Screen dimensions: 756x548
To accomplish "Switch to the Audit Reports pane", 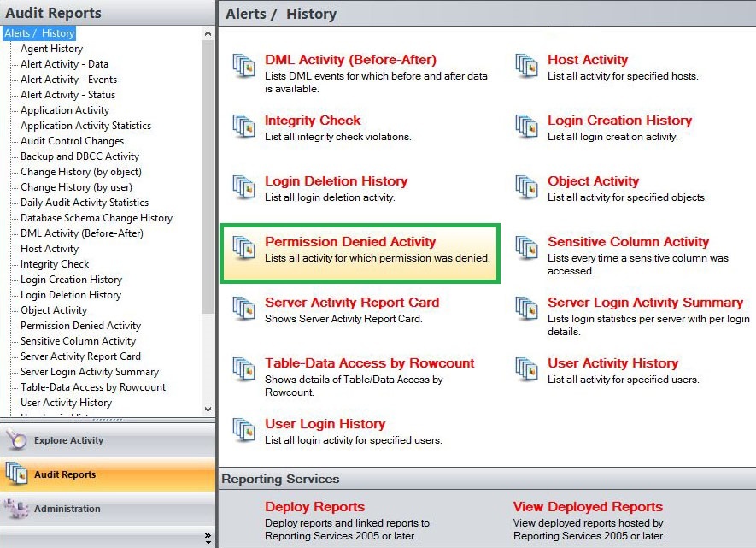I will (108, 474).
